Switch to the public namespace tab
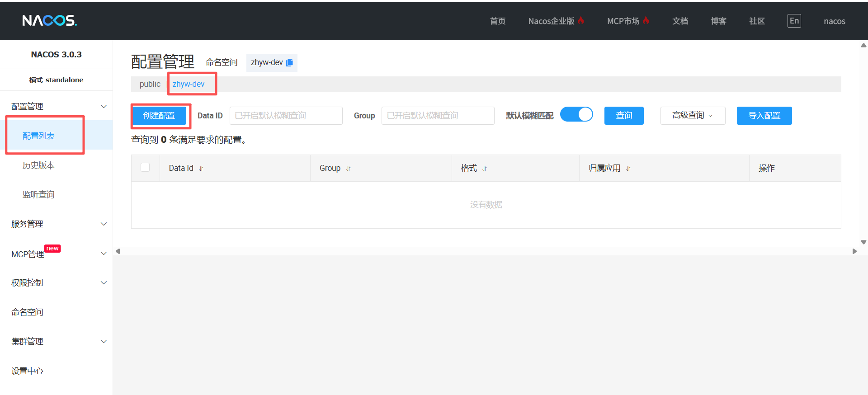This screenshot has width=868, height=395. tap(150, 84)
